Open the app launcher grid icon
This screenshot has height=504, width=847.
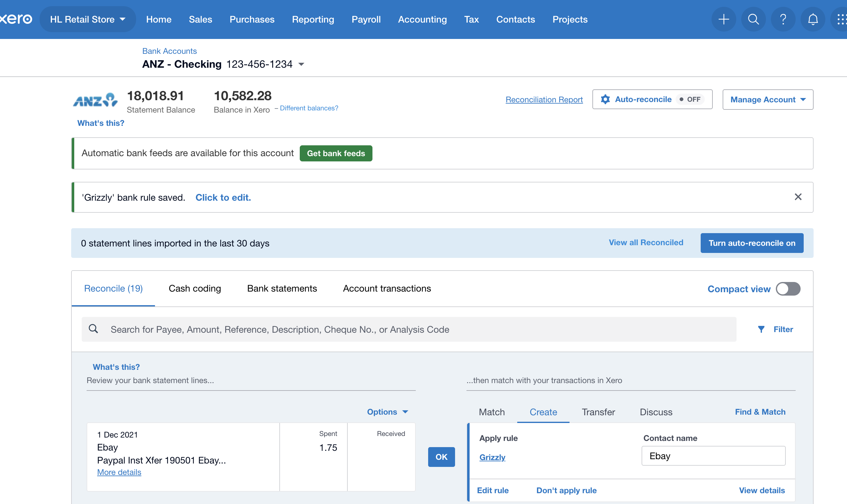pyautogui.click(x=841, y=19)
